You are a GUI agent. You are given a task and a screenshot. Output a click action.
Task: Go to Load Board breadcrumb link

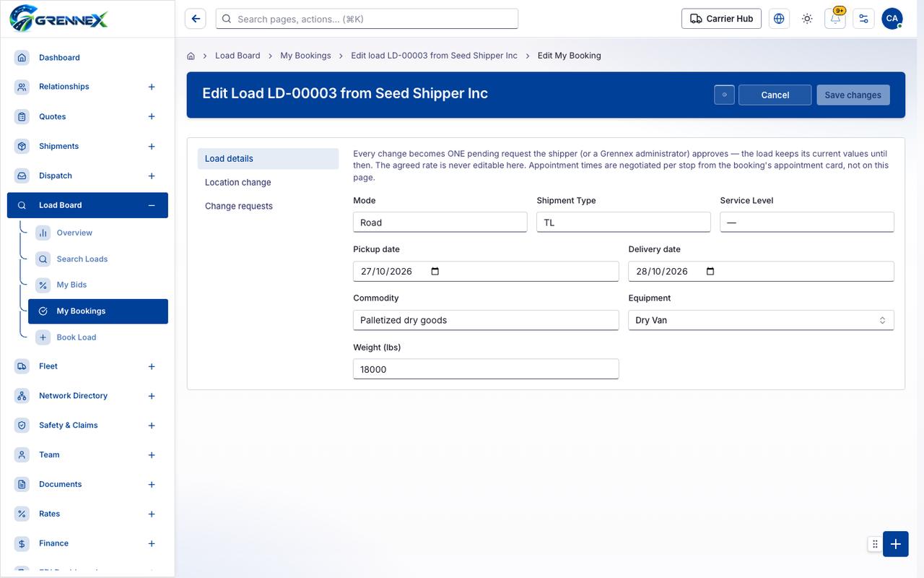pyautogui.click(x=237, y=56)
